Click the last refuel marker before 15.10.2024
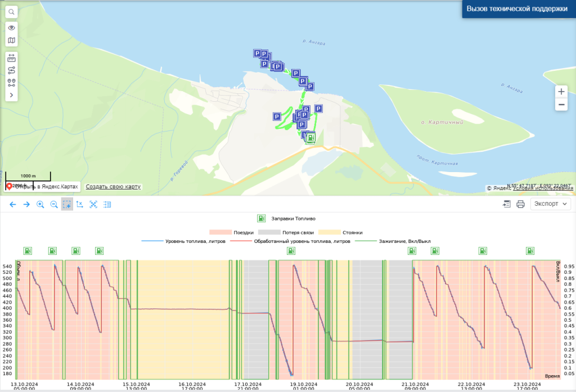576x392 pixels. 99,251
